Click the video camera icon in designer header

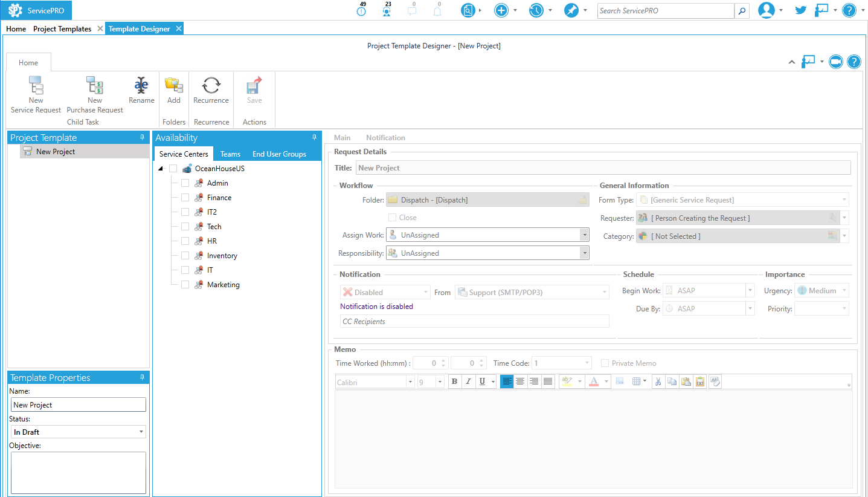836,62
